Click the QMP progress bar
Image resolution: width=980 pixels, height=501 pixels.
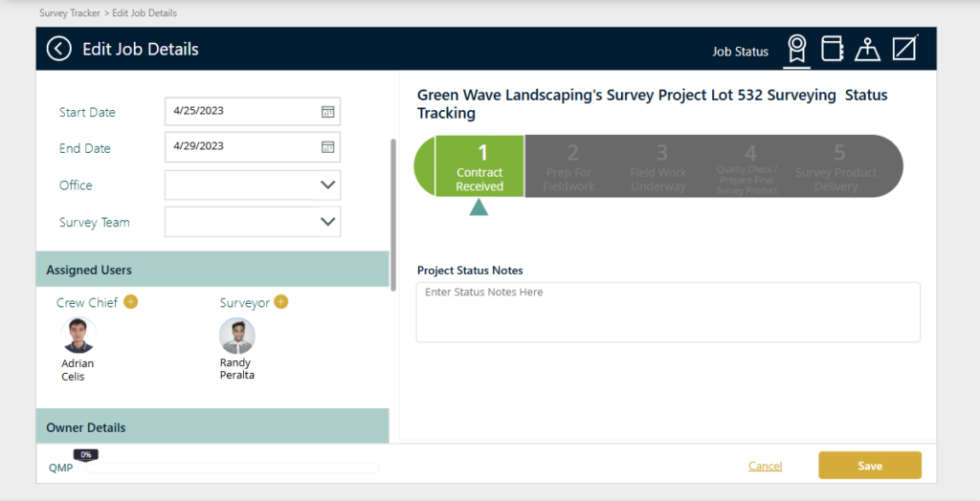tap(233, 468)
